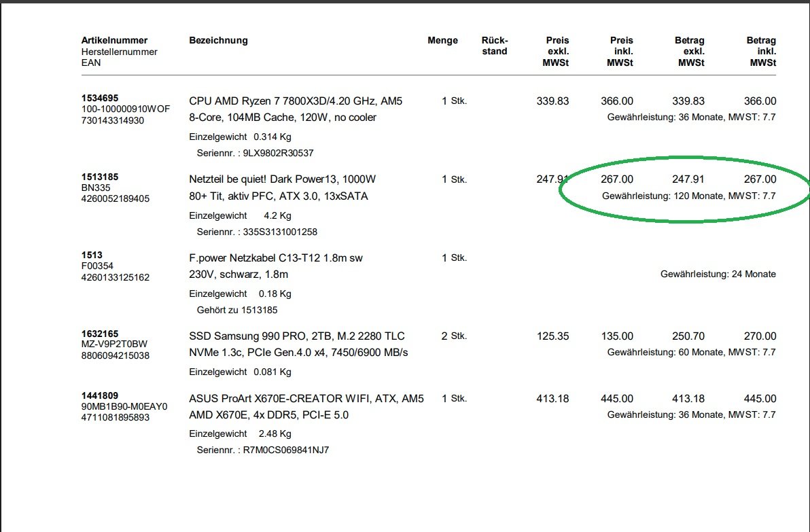Click SSD Samsung 990 PRO description
810x532 pixels.
(296, 336)
